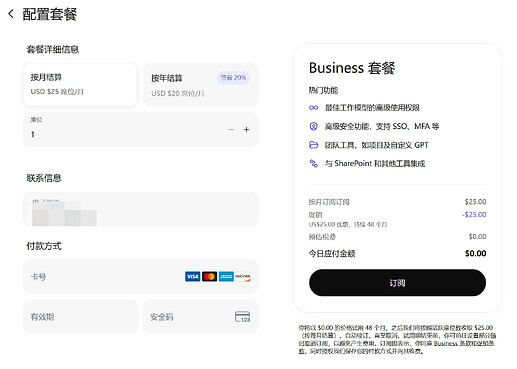Viewport: 517px width, 369px height.
Task: Click the 付款方式 section heading
Action: pyautogui.click(x=44, y=246)
